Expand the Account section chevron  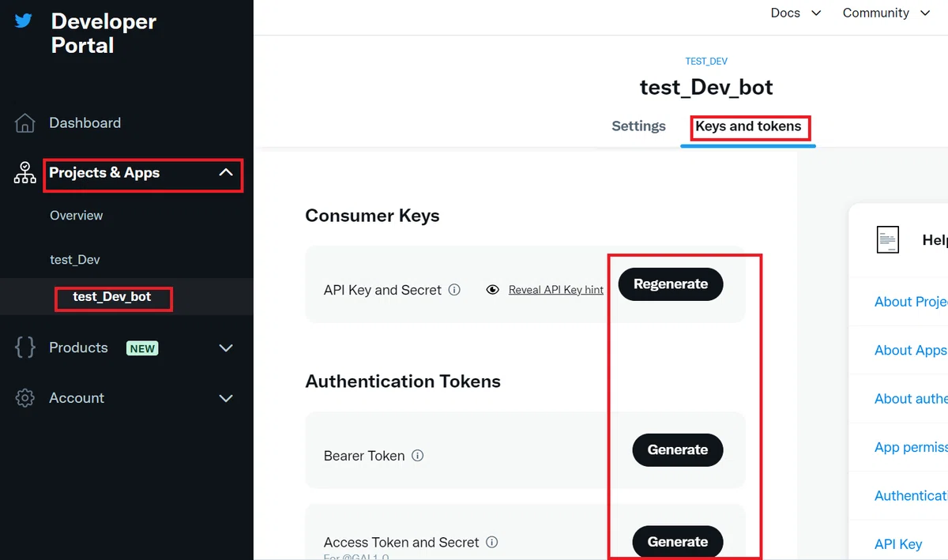click(226, 399)
